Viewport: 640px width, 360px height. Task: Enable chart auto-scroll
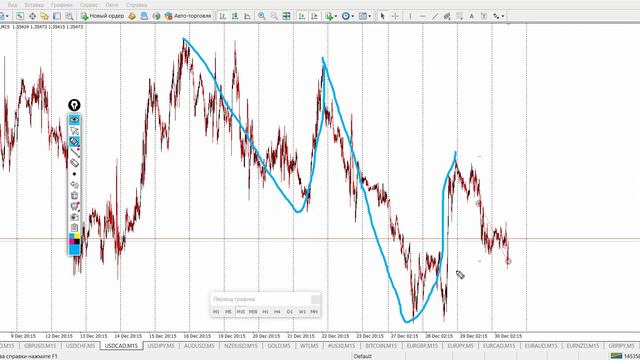click(302, 16)
